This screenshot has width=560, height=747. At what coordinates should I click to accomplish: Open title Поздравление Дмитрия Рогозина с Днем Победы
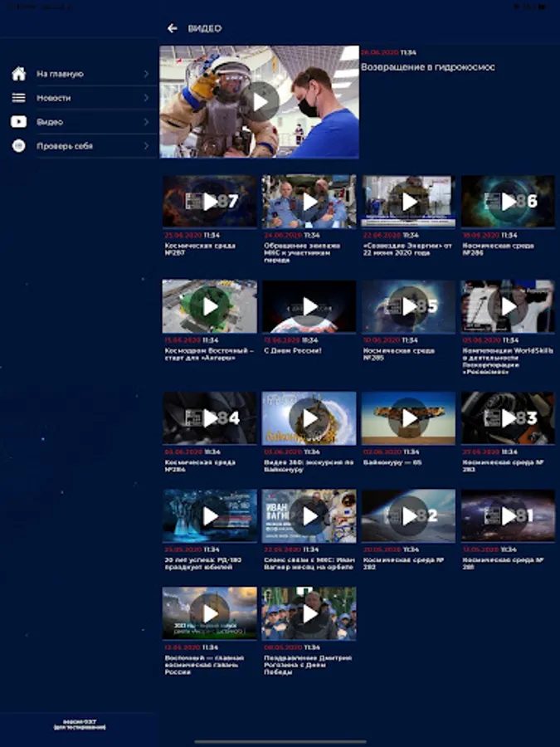tap(308, 665)
